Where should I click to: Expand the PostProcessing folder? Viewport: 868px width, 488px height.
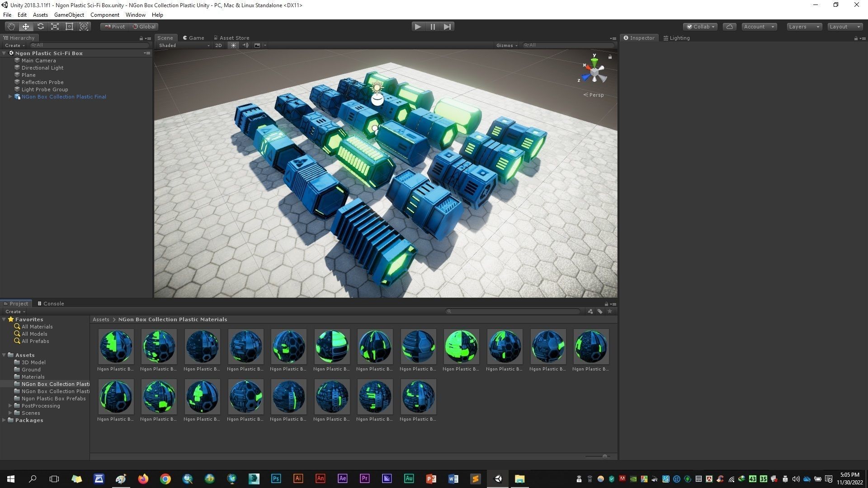pos(10,406)
